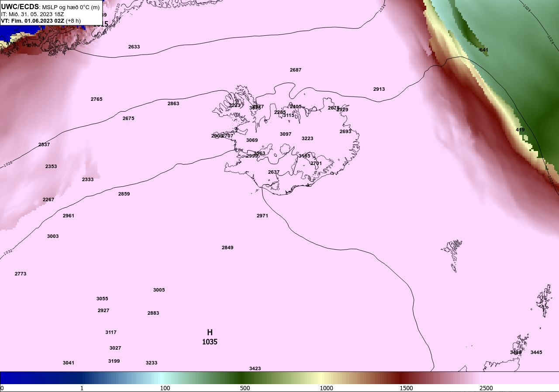Select the 2637 value in southern Iceland
The height and width of the screenshot is (392, 559).
click(x=274, y=172)
